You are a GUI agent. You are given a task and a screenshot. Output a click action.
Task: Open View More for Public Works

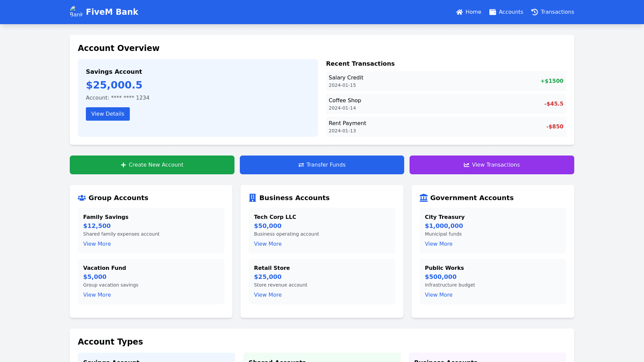(x=438, y=295)
